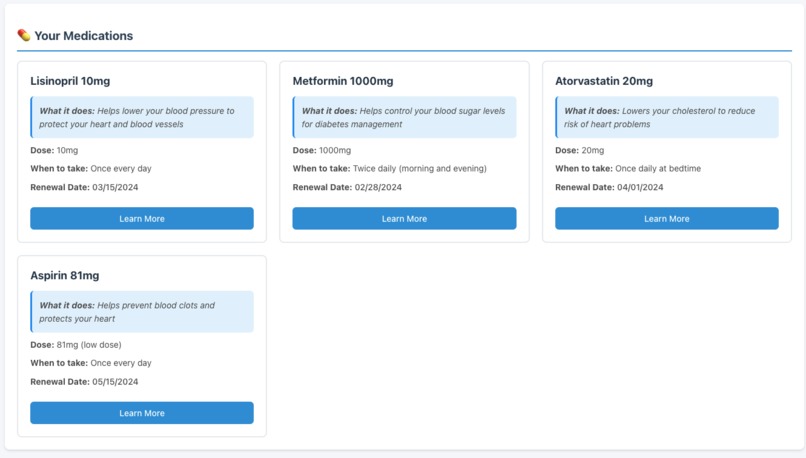
Task: Click the Metformin blood sugar description box
Action: (x=404, y=117)
